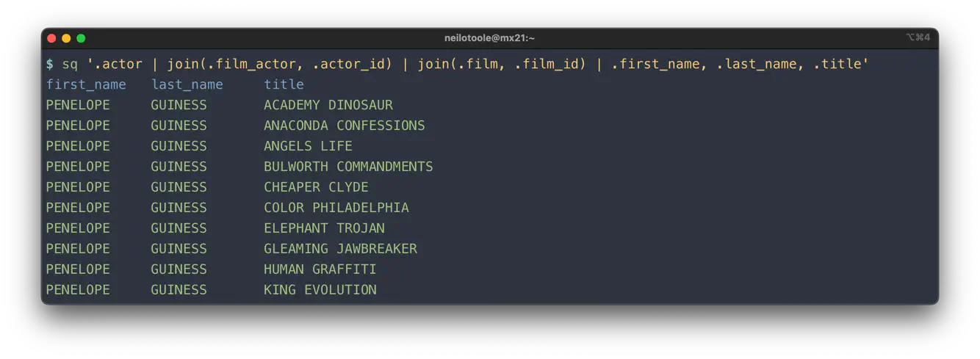
Task: Click the sq command after the prompt
Action: pos(70,64)
